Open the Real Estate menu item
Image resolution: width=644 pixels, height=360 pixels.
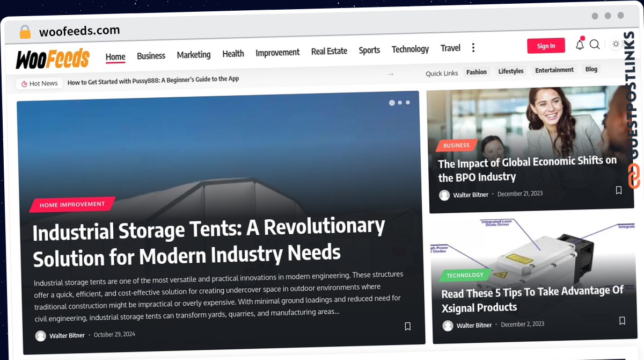(x=329, y=51)
